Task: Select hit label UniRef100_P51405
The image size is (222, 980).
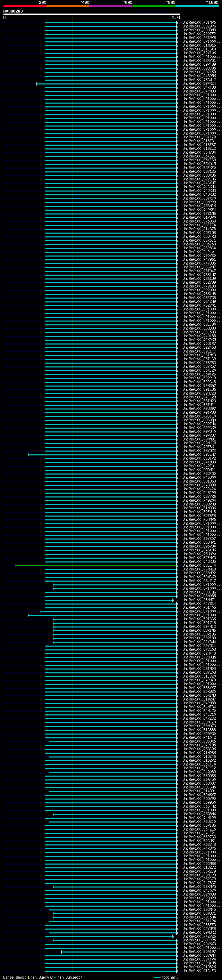Action: point(199,608)
